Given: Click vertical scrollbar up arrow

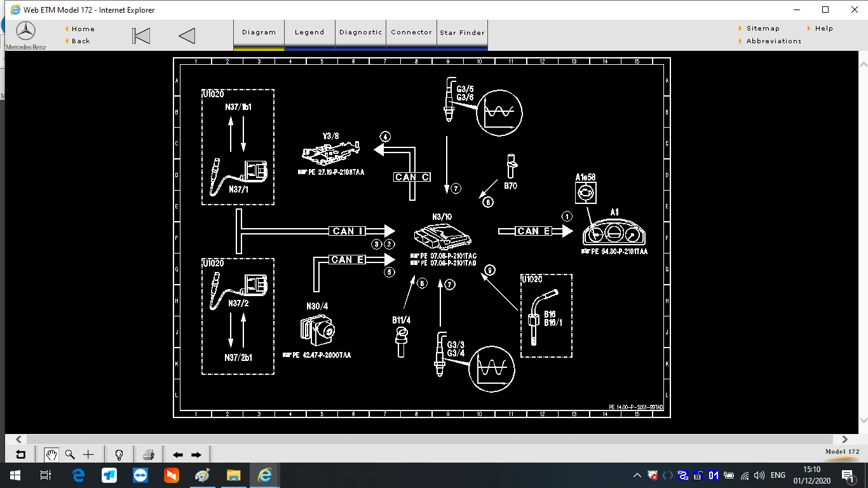Looking at the screenshot, I should point(863,65).
